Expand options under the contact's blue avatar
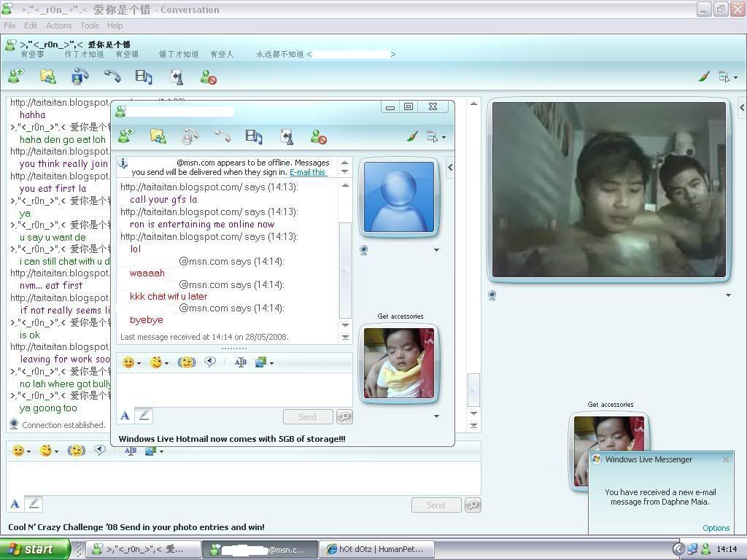This screenshot has height=560, width=747. click(436, 250)
